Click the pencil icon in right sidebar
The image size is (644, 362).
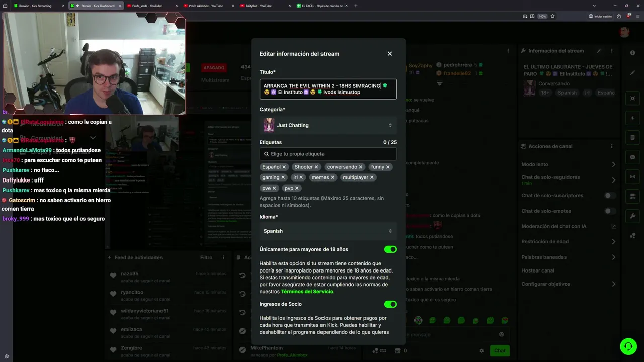pos(632,73)
